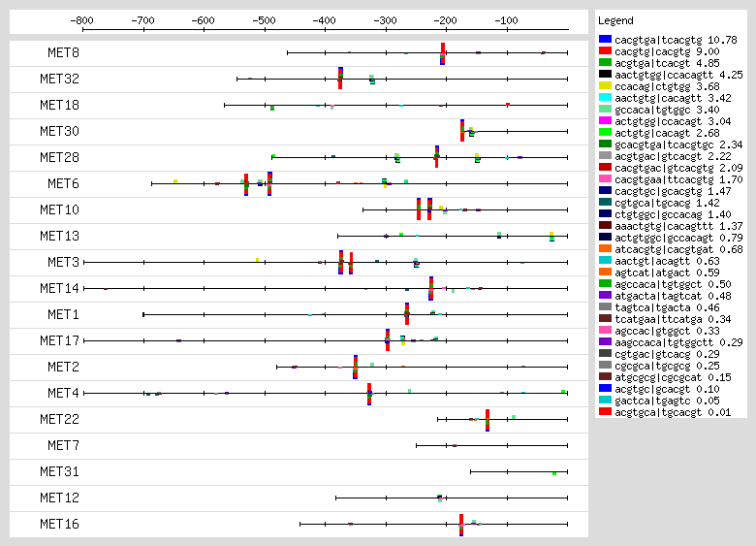Click the stacked motif marker on MET8 track
This screenshot has width=756, height=546.
(443, 52)
